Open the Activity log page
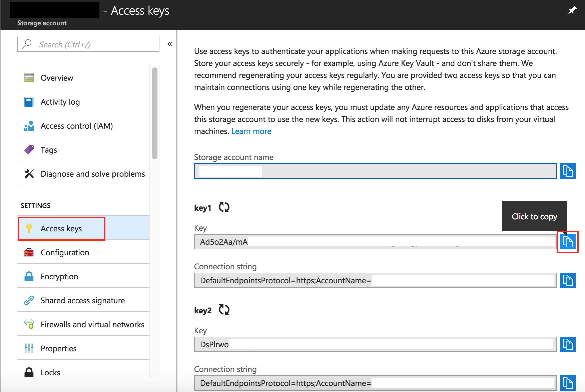This screenshot has width=585, height=392. tap(83, 102)
